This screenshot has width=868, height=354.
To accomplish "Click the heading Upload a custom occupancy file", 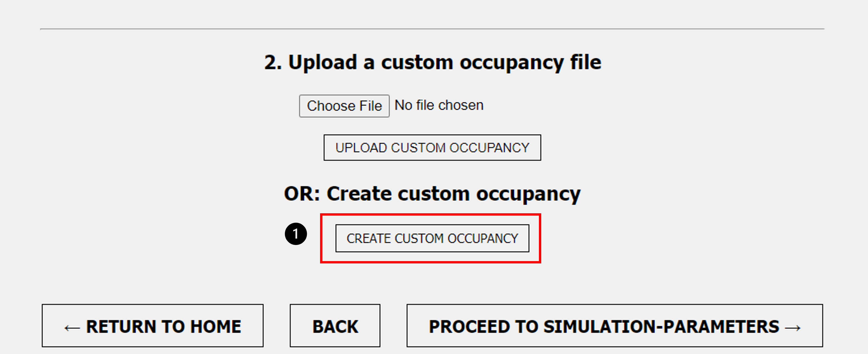I will 433,62.
